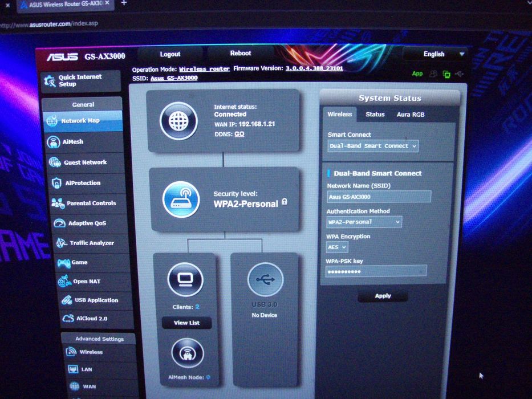
Task: Click the DDNS GO link
Action: click(239, 134)
